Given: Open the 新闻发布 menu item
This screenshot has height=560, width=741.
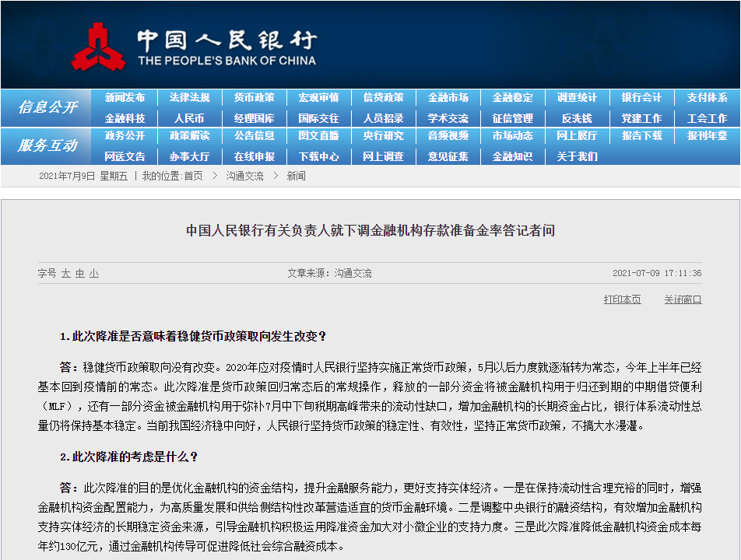Looking at the screenshot, I should tap(125, 98).
